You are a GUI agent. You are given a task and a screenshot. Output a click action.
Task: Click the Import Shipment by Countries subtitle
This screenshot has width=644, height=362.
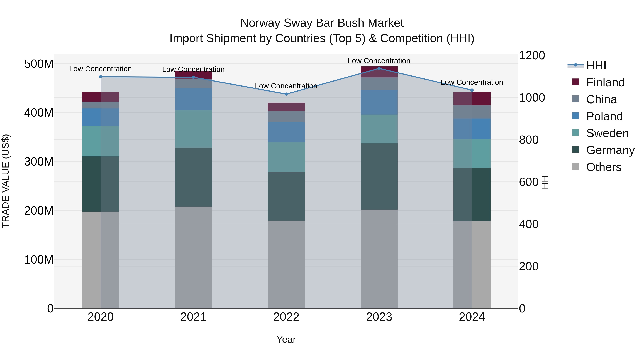pyautogui.click(x=322, y=38)
